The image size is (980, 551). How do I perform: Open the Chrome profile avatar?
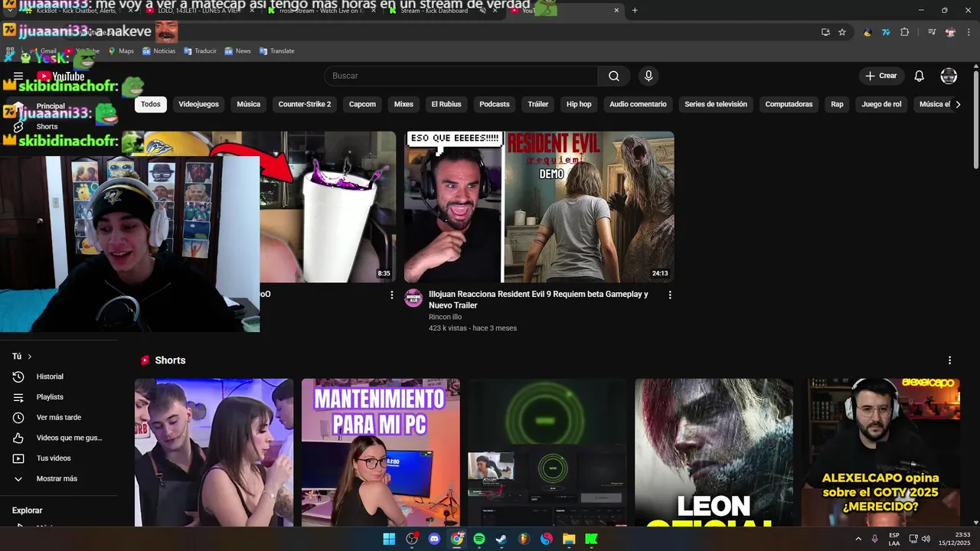[x=950, y=32]
